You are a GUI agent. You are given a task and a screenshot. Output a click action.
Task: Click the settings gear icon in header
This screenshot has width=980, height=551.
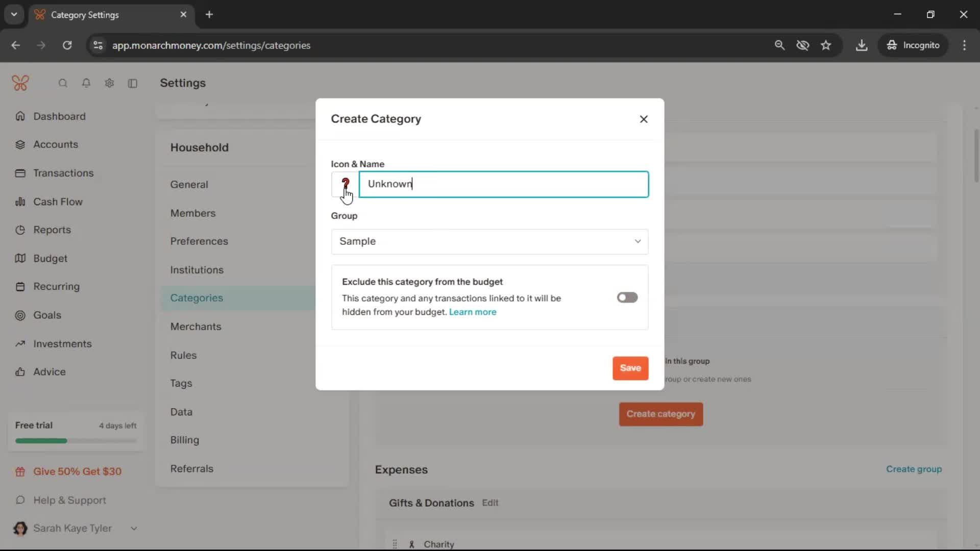pyautogui.click(x=109, y=83)
